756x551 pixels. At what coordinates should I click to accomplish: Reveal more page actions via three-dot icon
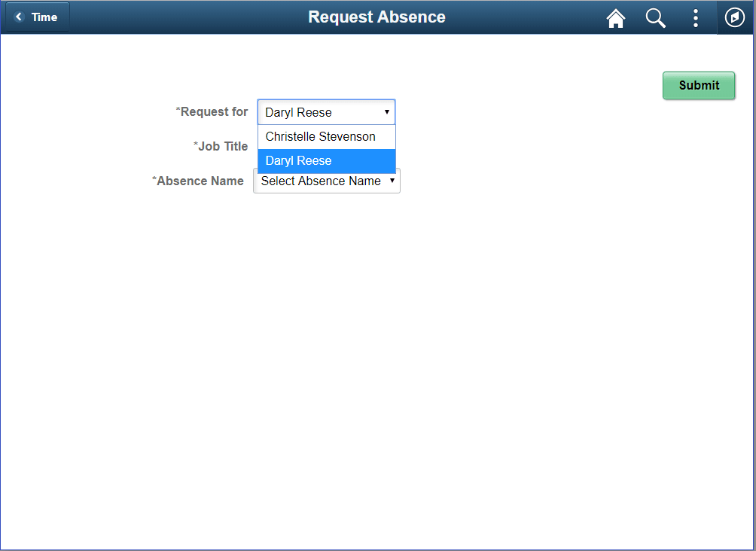click(696, 18)
